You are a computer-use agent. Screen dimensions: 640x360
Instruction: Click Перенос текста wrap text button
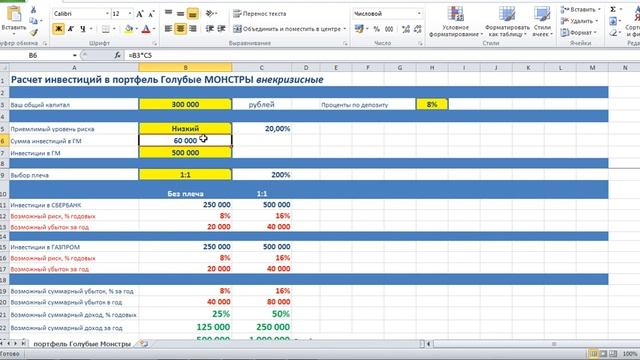(x=260, y=13)
